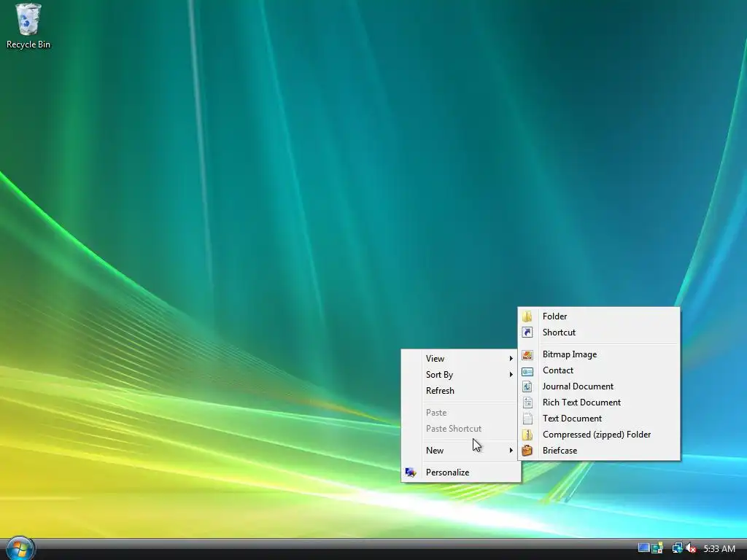Click the disabled Paste Shortcut entry
The image size is (747, 560).
461,429
